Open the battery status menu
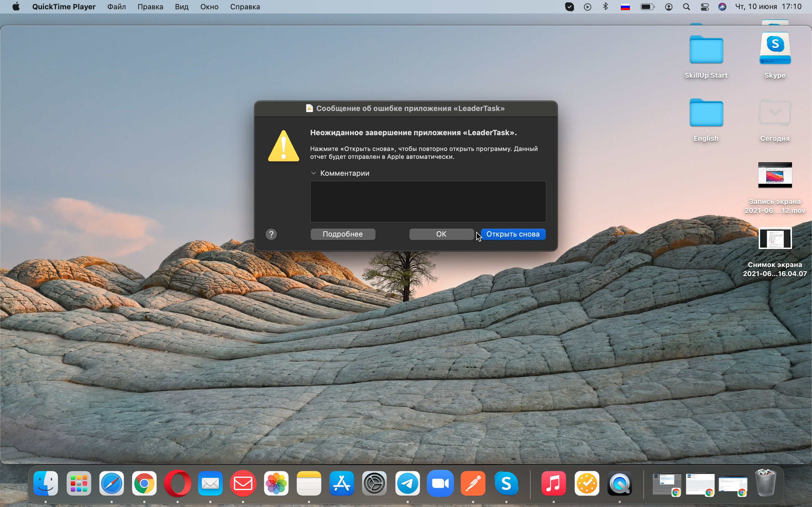This screenshot has width=812, height=507. (647, 7)
